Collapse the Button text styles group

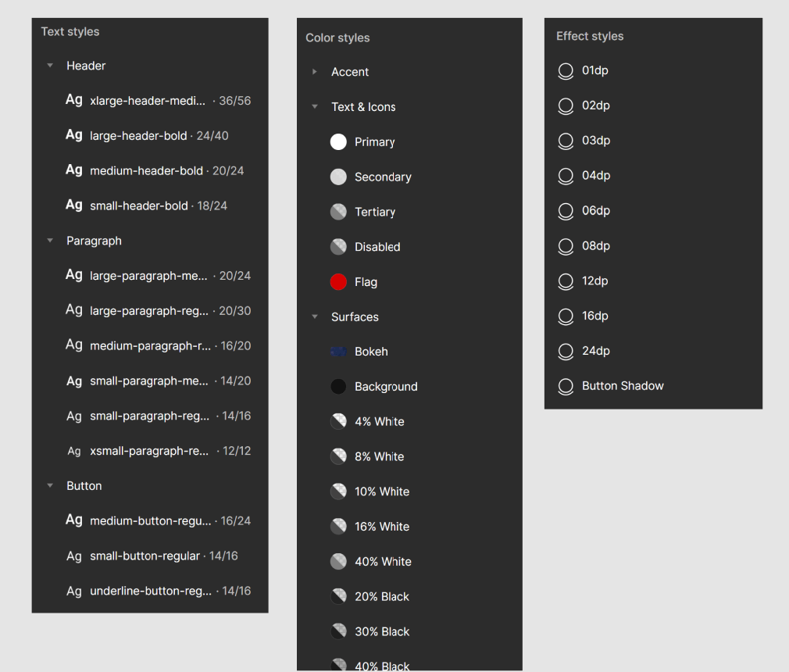pos(50,486)
